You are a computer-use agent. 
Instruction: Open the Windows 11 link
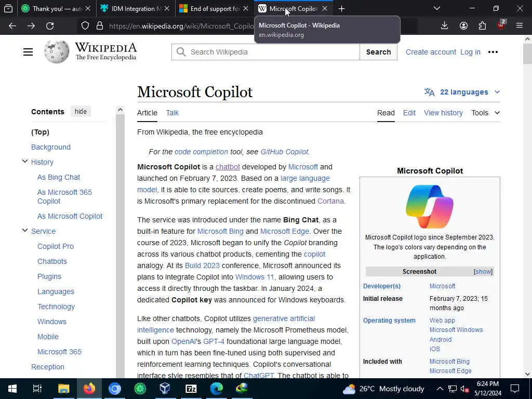pyautogui.click(x=255, y=277)
